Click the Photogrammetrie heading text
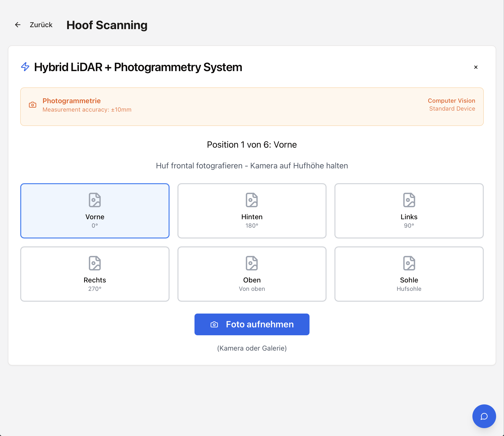 [72, 101]
